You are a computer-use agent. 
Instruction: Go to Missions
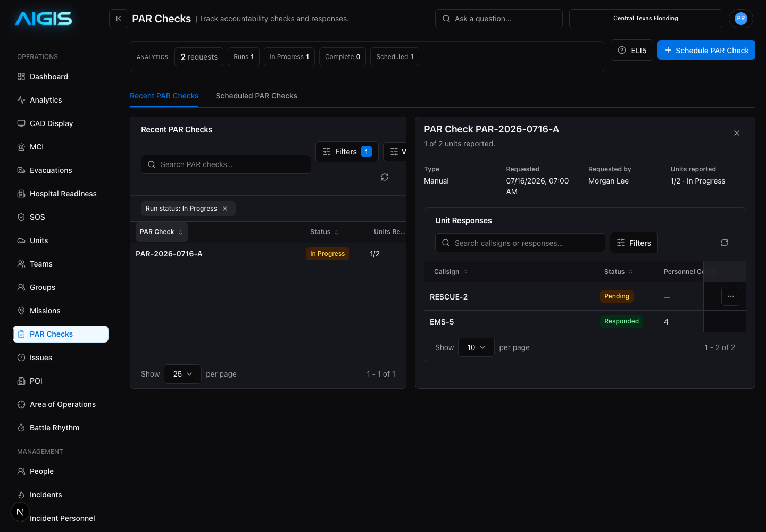[x=61, y=311]
